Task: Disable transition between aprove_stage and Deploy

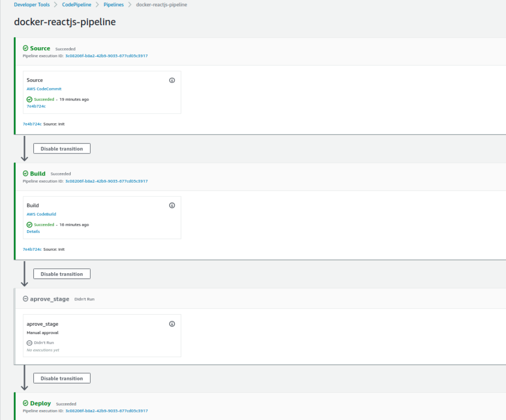Action: [62, 379]
